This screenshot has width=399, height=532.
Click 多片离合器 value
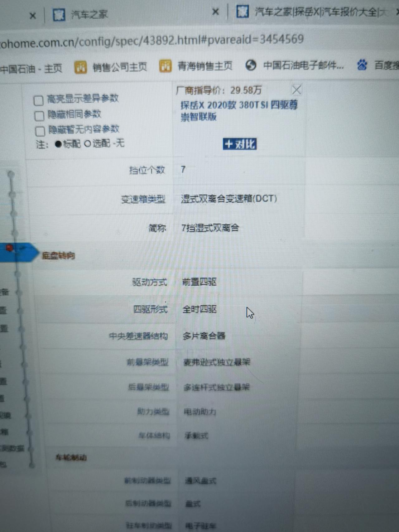[204, 336]
